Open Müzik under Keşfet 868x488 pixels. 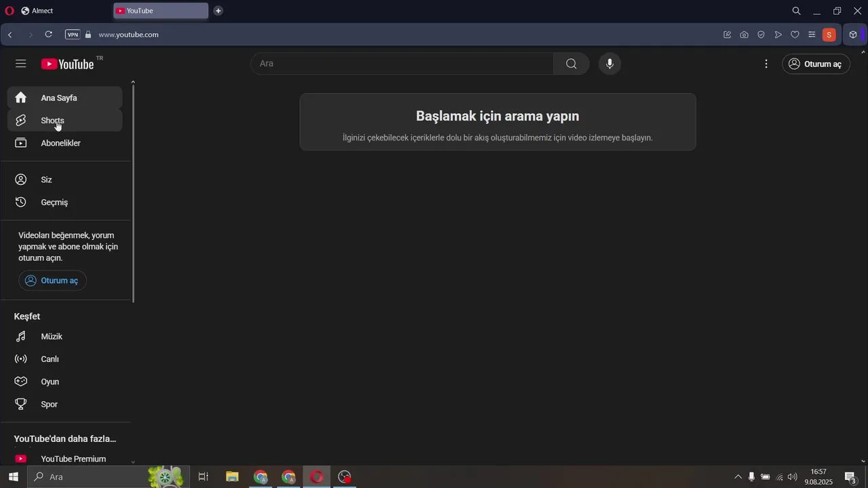point(65,336)
